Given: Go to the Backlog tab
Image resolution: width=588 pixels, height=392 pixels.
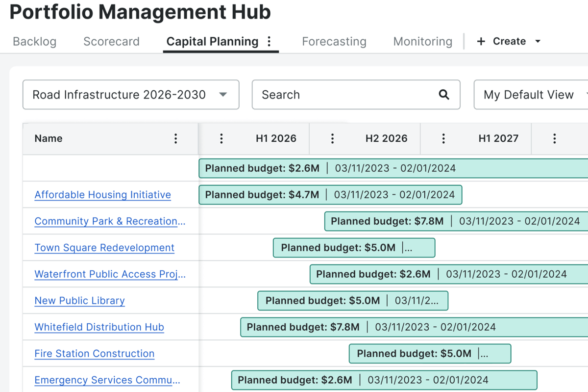Looking at the screenshot, I should pyautogui.click(x=34, y=41).
